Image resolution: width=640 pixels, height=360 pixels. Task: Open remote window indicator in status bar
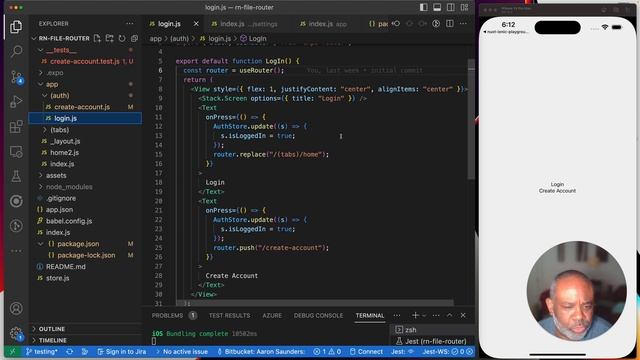click(12, 351)
